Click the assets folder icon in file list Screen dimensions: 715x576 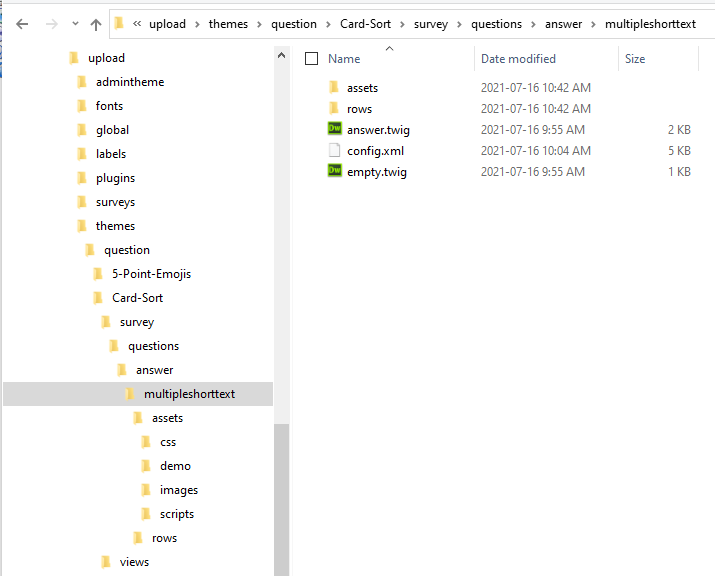[x=335, y=87]
